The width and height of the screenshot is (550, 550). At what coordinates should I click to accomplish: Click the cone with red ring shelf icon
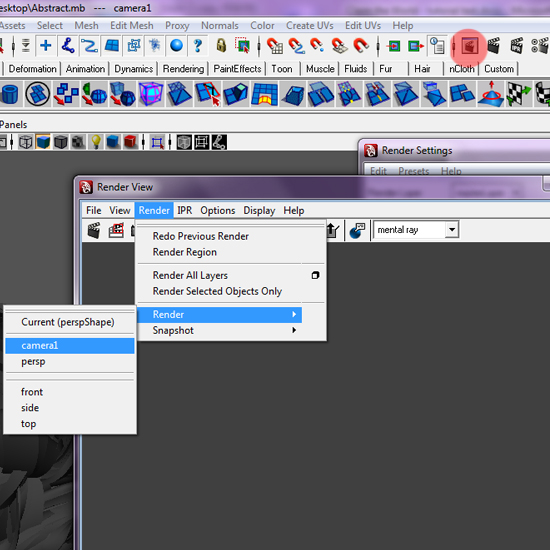491,94
